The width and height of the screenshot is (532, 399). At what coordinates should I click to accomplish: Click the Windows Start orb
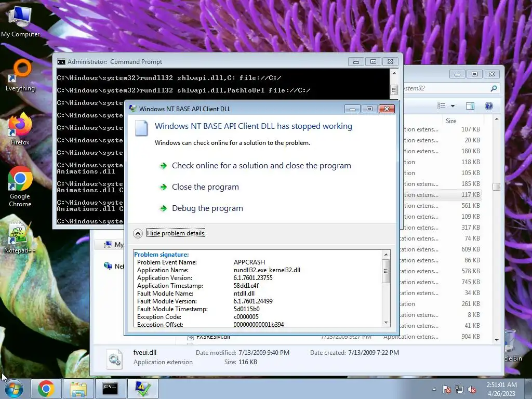tap(14, 389)
